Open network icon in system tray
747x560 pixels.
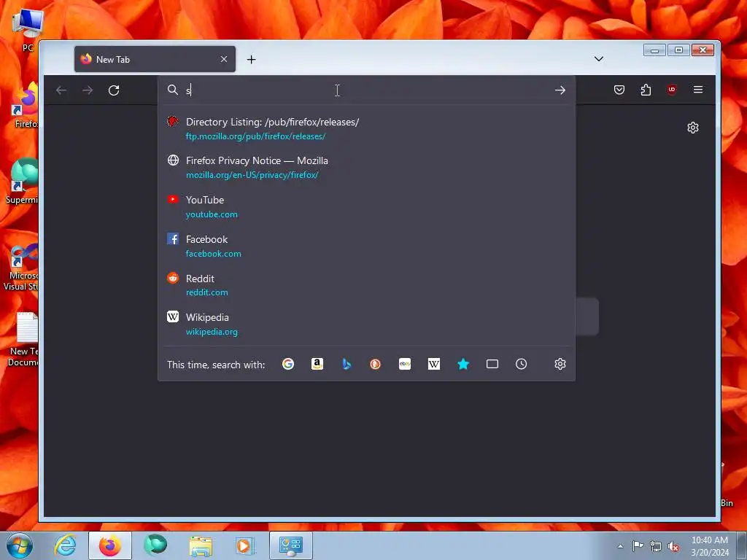[656, 547]
